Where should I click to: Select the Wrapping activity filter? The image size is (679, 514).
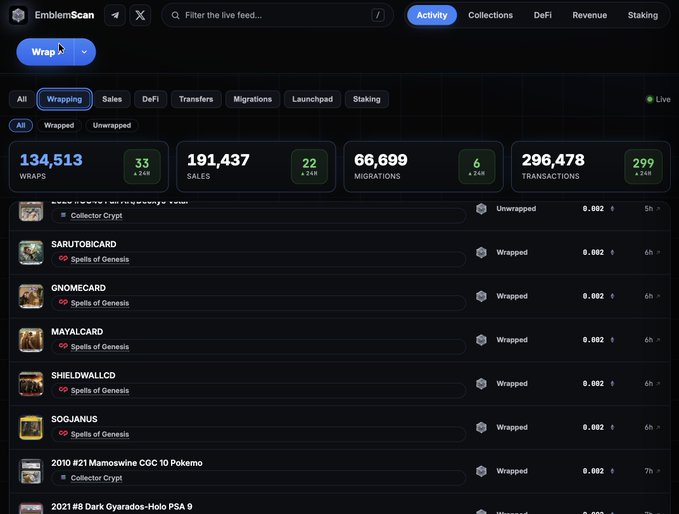[x=64, y=99]
